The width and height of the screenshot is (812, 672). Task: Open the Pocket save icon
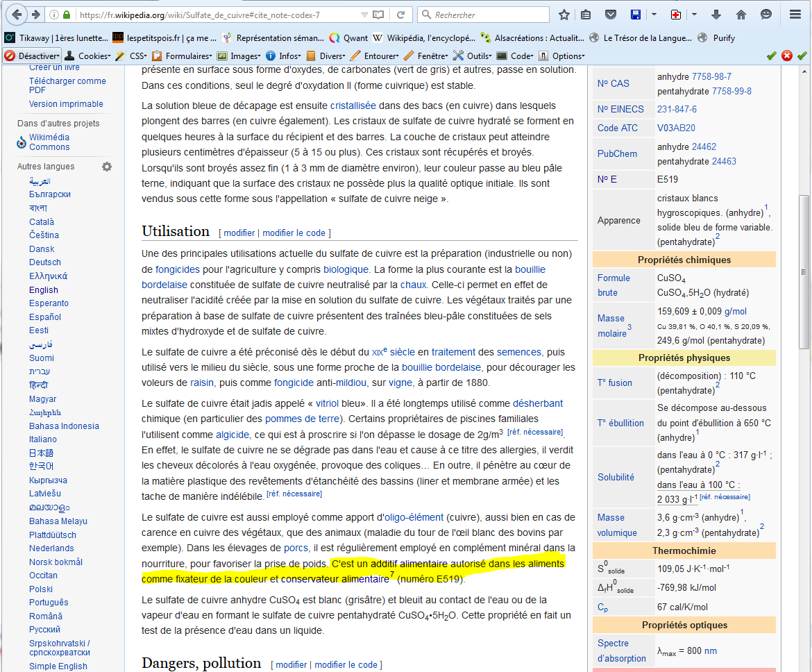[x=610, y=15]
